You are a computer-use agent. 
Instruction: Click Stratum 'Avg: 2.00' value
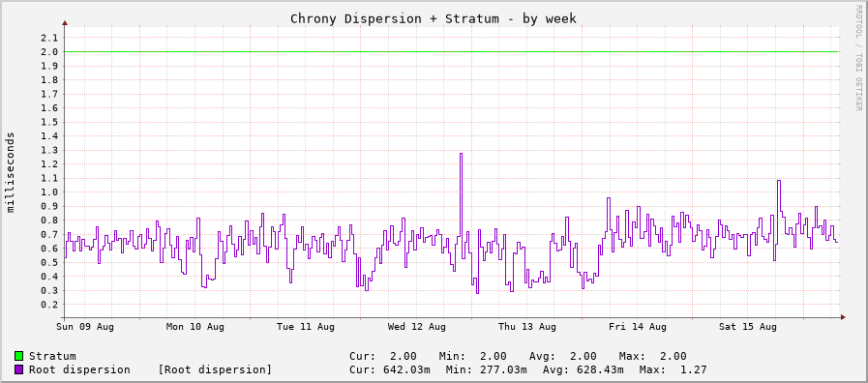(563, 356)
